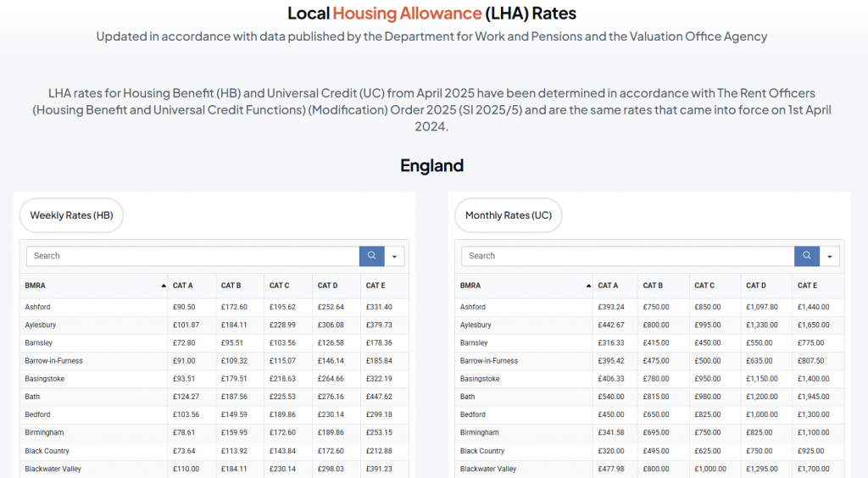
Task: Sort the weekly table by CAT A
Action: (182, 286)
